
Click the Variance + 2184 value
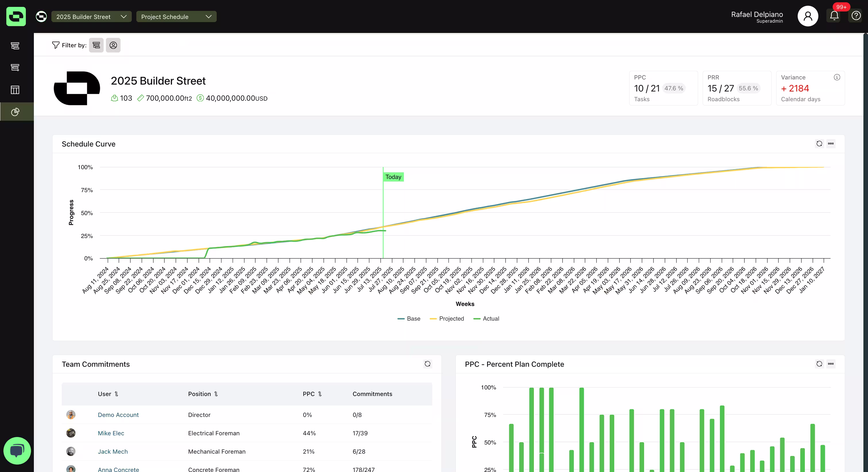click(x=795, y=88)
